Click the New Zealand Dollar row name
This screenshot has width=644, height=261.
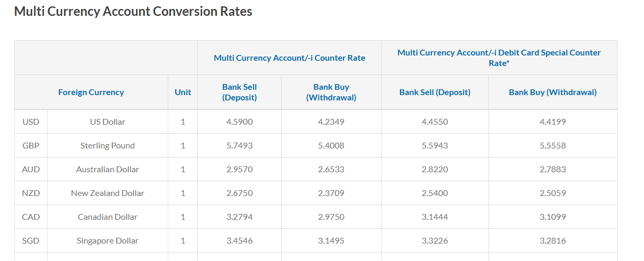pyautogui.click(x=107, y=193)
